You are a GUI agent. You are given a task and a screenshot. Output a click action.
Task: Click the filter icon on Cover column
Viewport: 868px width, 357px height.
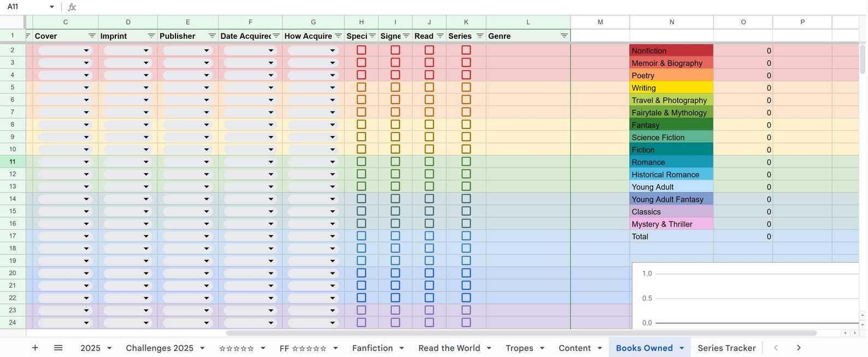[92, 36]
